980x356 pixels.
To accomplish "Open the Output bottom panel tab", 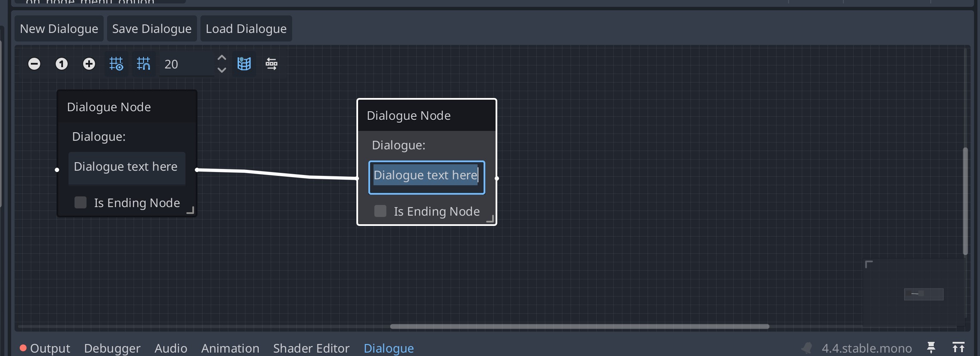I will pos(50,348).
